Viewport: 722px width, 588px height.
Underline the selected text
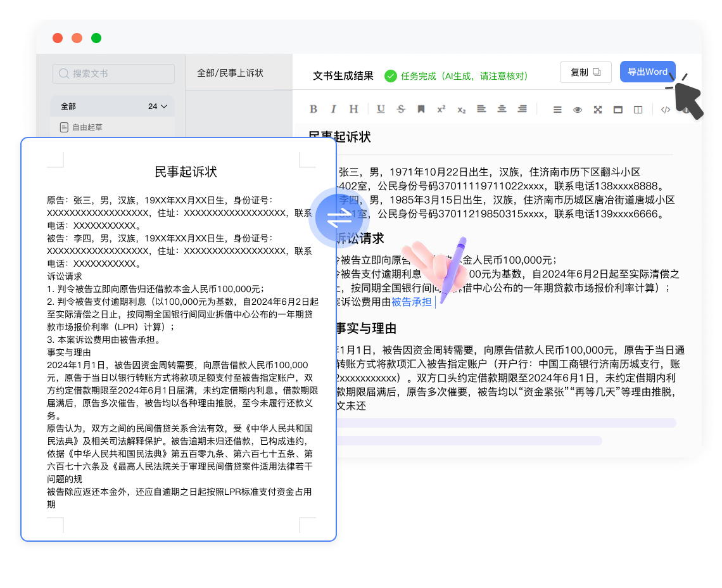(x=381, y=109)
